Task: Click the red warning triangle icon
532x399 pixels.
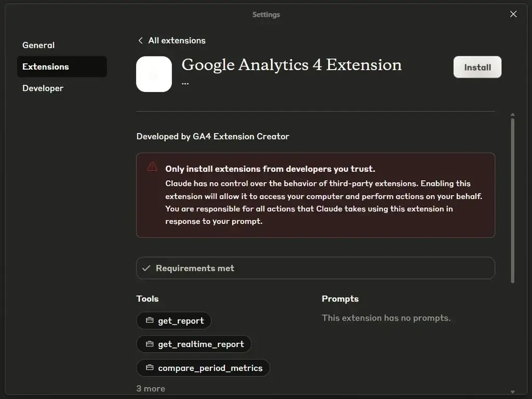Action: (x=152, y=167)
